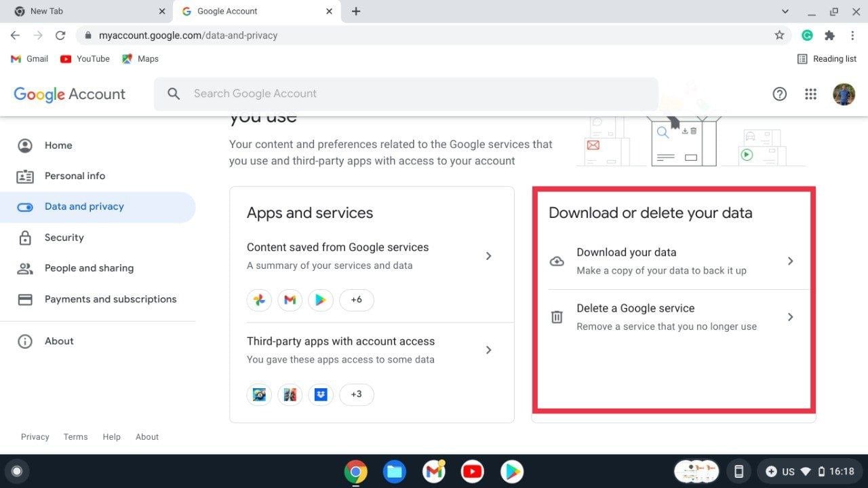Open the Help footer link
This screenshot has height=488, width=868.
(111, 437)
